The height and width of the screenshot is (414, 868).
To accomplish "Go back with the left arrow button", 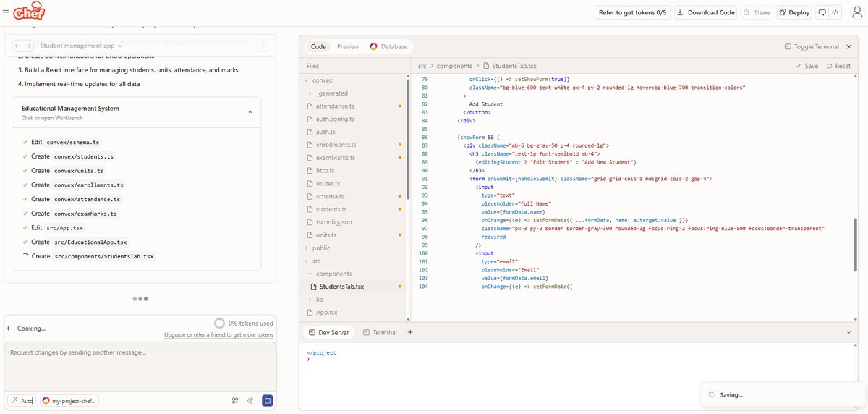I will (x=19, y=46).
